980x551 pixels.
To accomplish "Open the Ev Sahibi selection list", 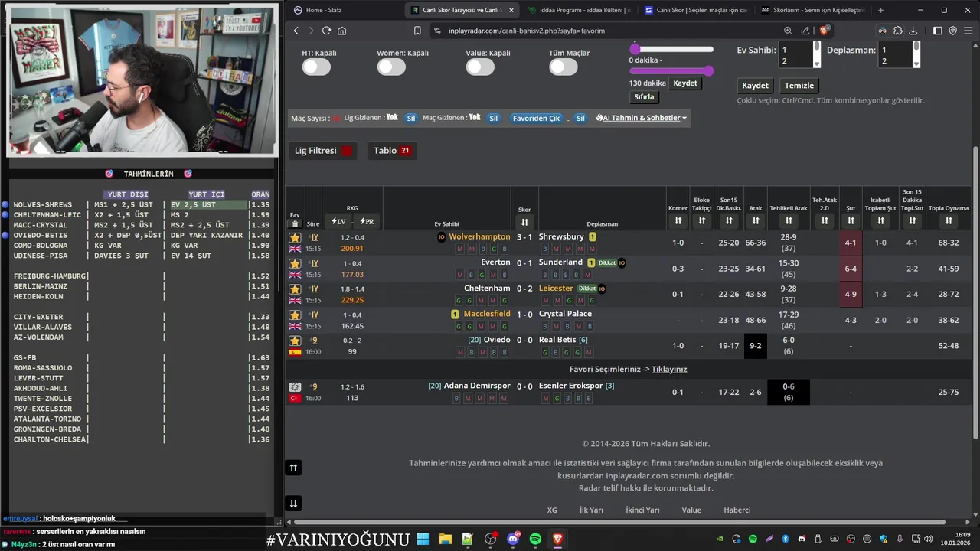I will (x=801, y=55).
